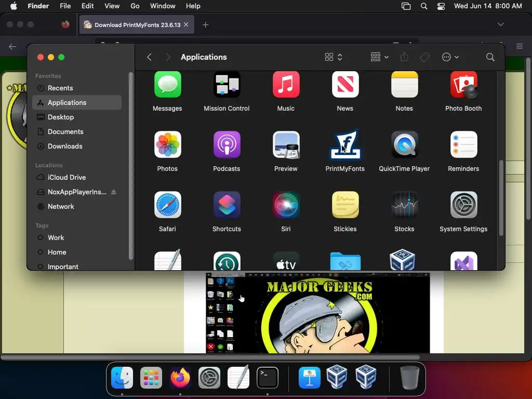Go back in Finder window
Viewport: 532px width, 399px height.
[149, 57]
